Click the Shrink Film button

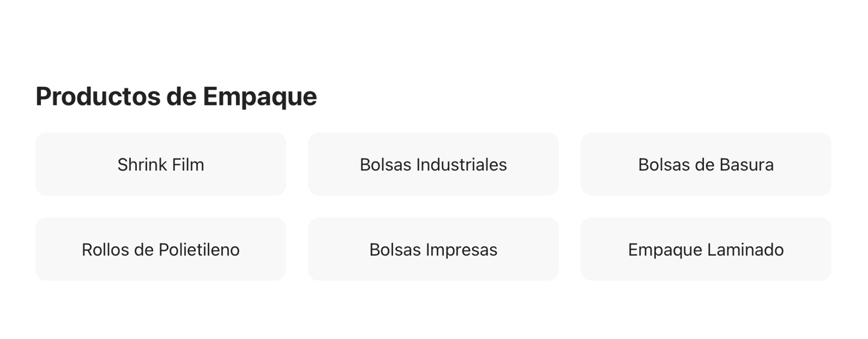160,164
